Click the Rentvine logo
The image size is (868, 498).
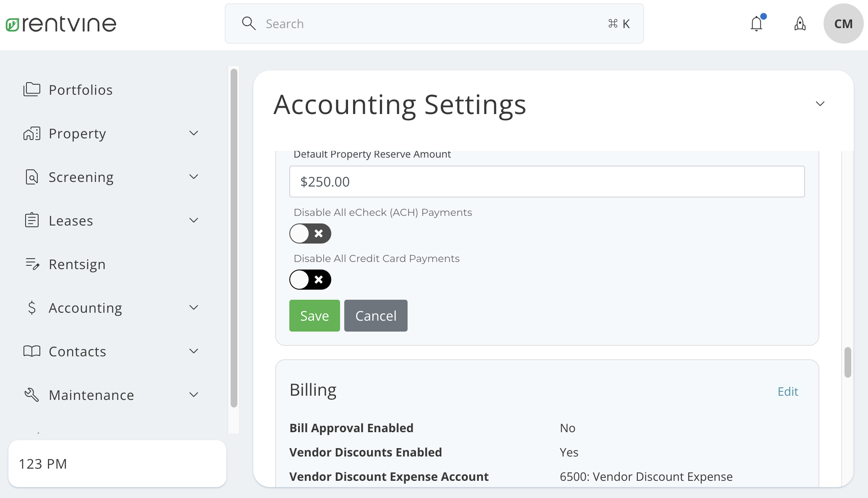click(x=61, y=24)
